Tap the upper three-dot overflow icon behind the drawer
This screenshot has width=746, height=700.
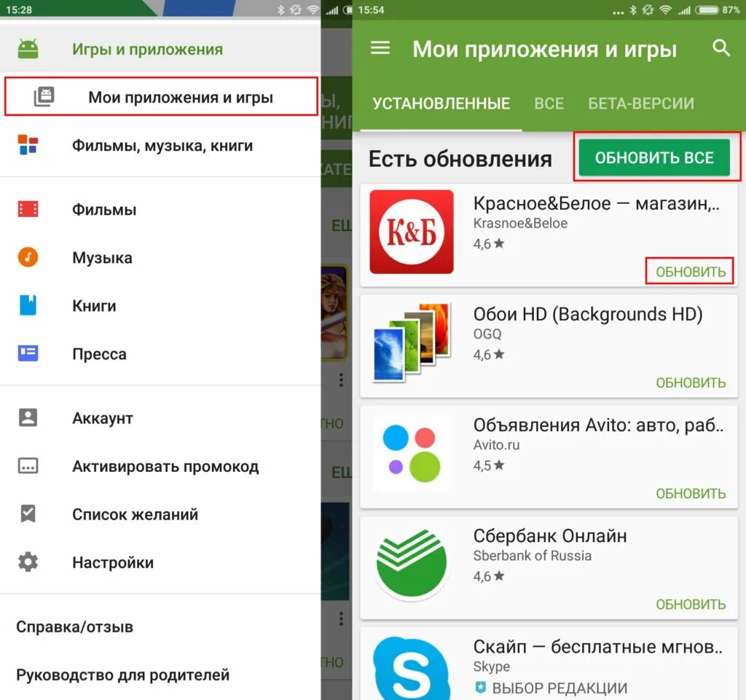pos(341,380)
